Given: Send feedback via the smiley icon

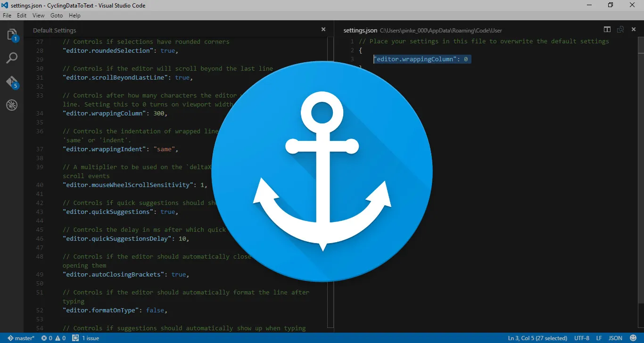Looking at the screenshot, I should (x=633, y=338).
